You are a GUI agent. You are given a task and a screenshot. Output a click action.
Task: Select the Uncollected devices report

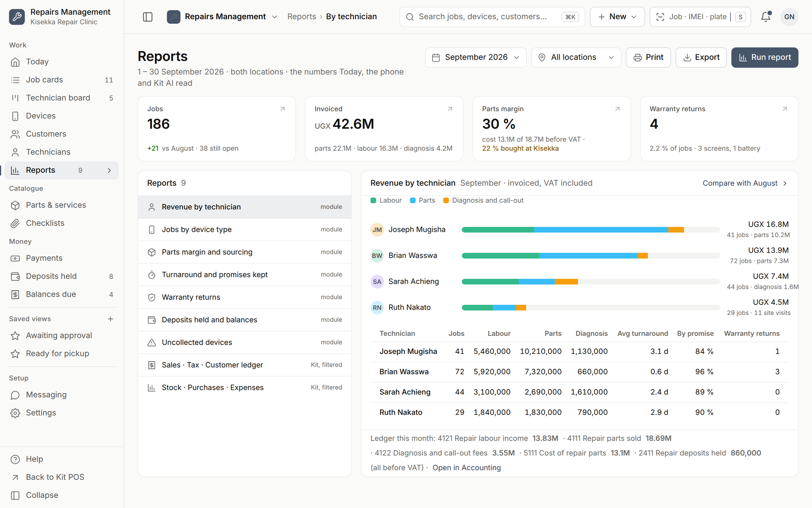point(244,342)
